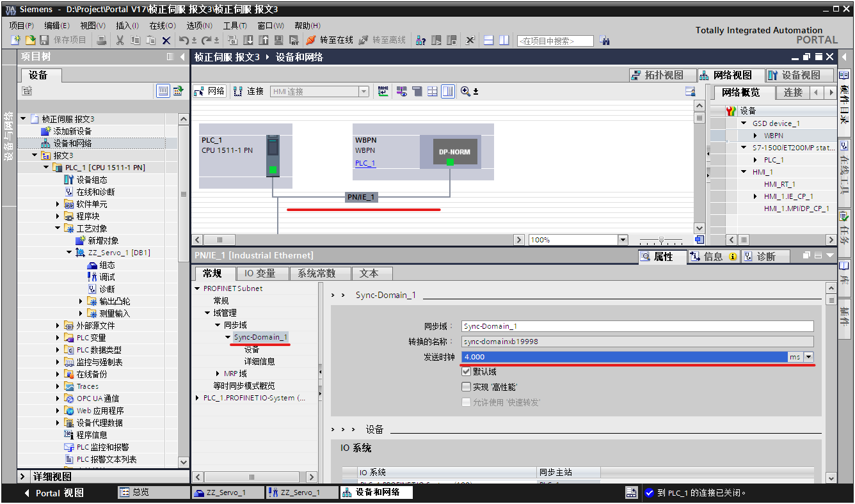Screen dimensions: 855x504
Task: Click the new project icon in toolbar
Action: [16, 40]
